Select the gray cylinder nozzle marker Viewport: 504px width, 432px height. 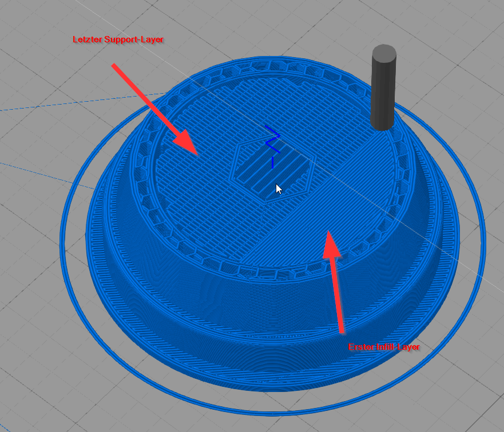click(383, 87)
